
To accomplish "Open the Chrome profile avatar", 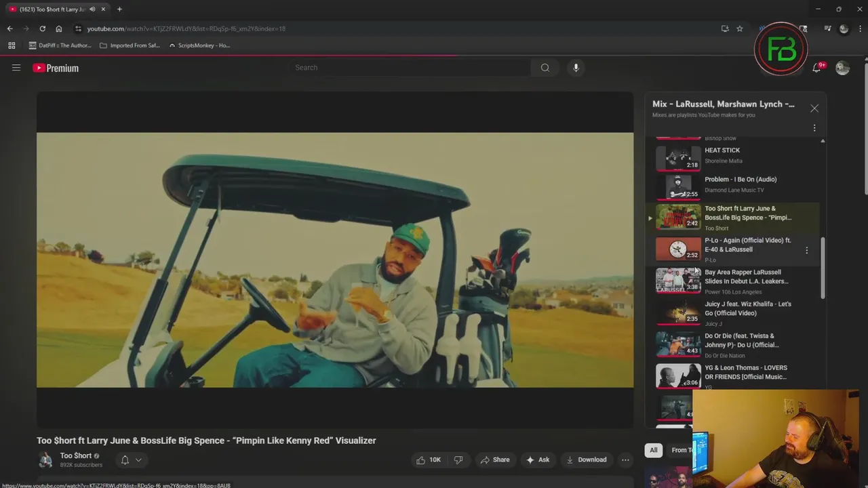I will click(x=844, y=28).
